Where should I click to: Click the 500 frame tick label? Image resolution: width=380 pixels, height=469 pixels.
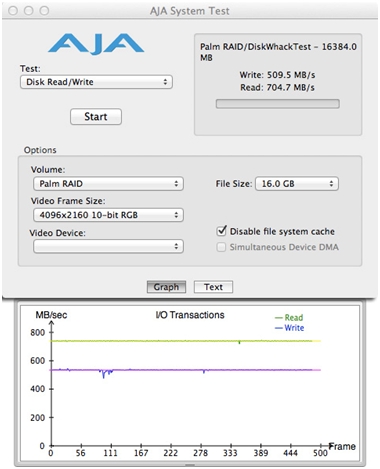pos(320,453)
